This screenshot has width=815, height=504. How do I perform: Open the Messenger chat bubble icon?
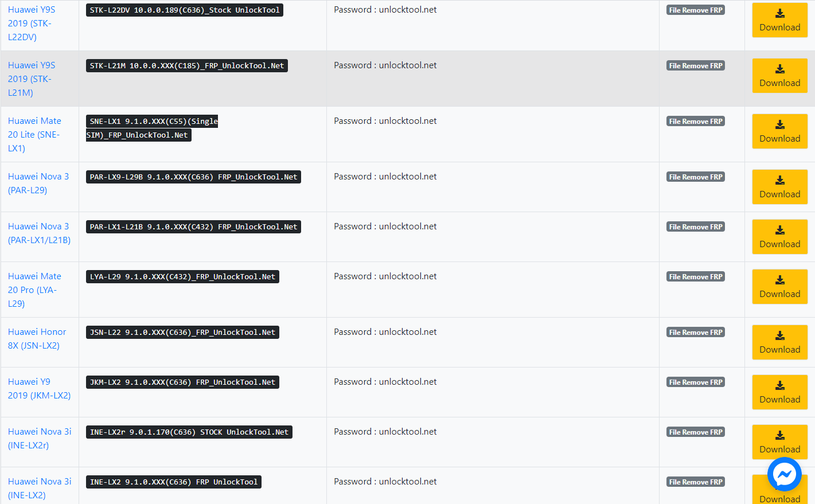coord(784,474)
